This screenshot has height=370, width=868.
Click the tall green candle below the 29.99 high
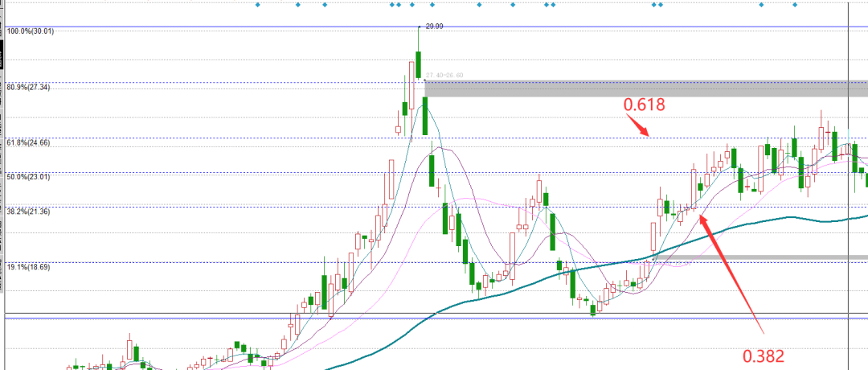tap(419, 65)
